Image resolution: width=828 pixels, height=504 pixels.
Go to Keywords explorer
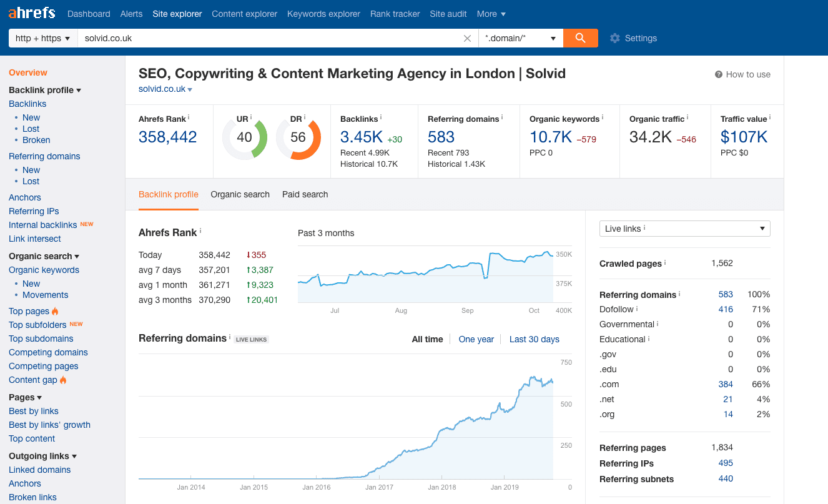[323, 14]
